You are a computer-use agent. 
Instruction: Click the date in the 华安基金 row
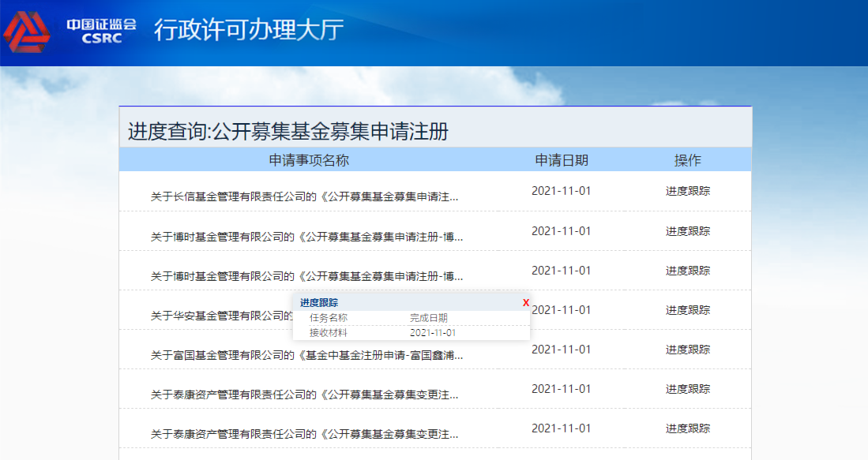click(562, 310)
